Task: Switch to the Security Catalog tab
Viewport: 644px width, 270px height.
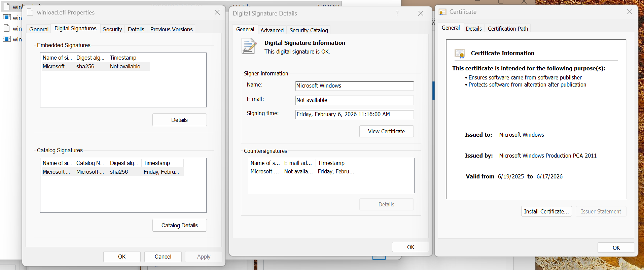Action: click(309, 30)
